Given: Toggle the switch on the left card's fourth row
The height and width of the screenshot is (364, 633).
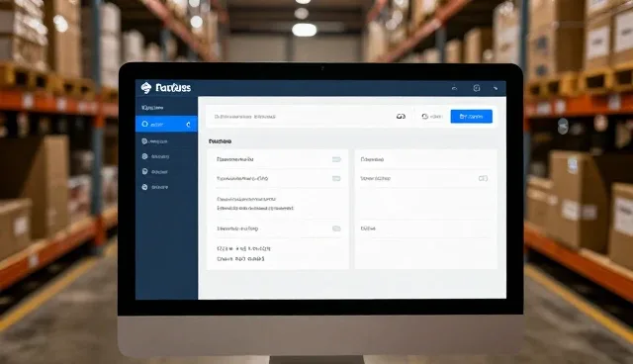Looking at the screenshot, I should [336, 228].
